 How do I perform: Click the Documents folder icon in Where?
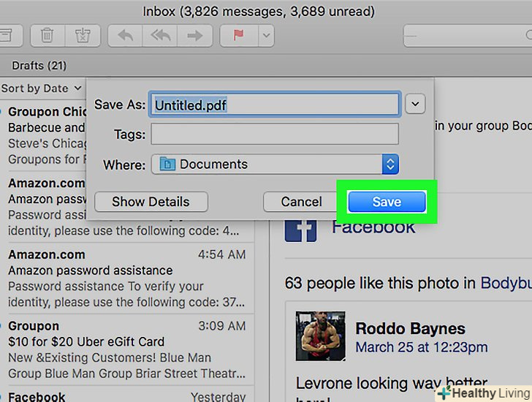167,164
